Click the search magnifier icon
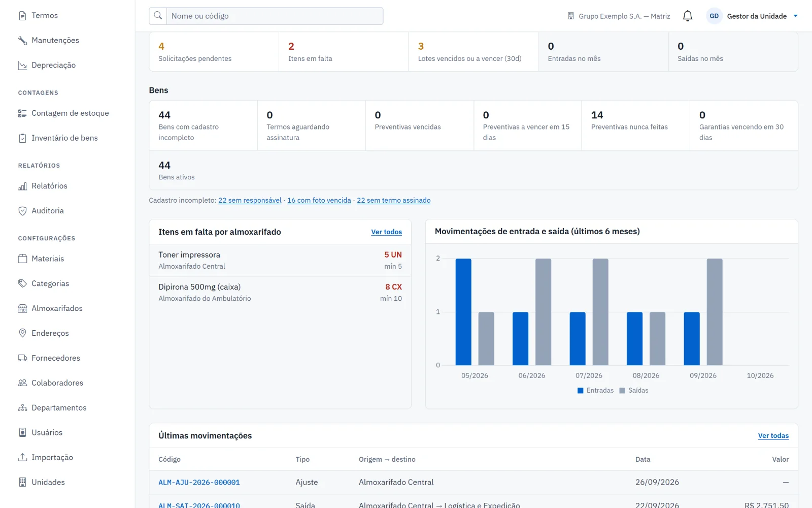Viewport: 812px width, 508px height. coord(158,16)
